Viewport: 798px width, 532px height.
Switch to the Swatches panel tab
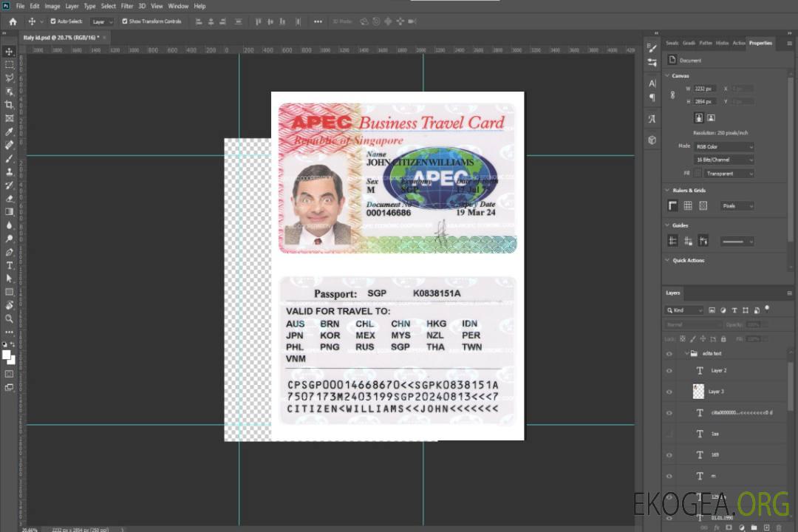click(672, 43)
